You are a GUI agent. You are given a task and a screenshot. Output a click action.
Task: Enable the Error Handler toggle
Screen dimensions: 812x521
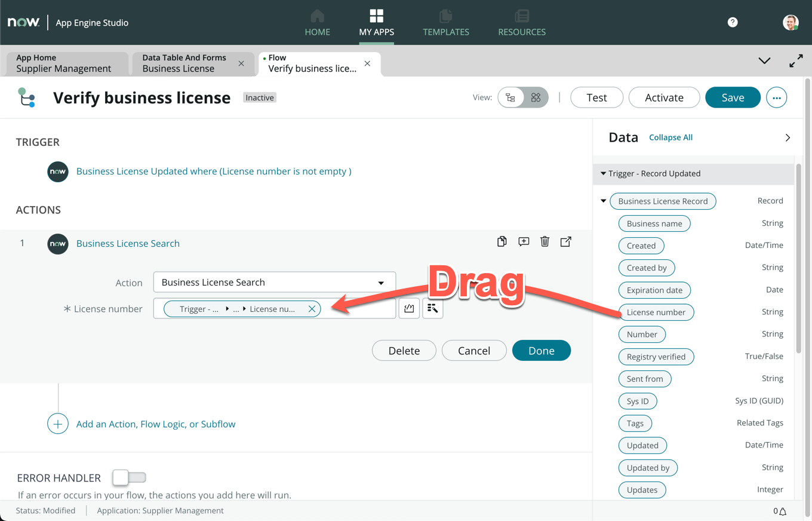[129, 477]
